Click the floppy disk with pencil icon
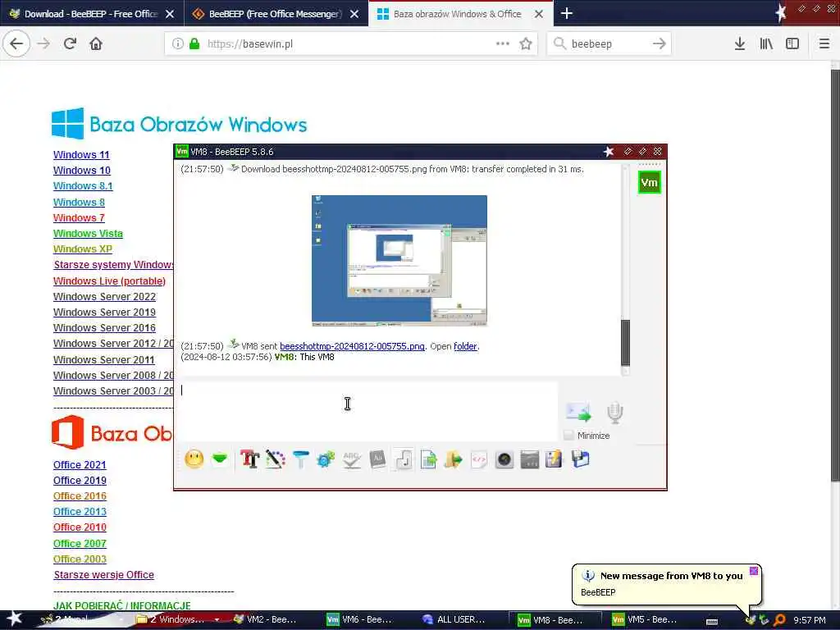Screen dimensions: 840x630 [x=555, y=459]
